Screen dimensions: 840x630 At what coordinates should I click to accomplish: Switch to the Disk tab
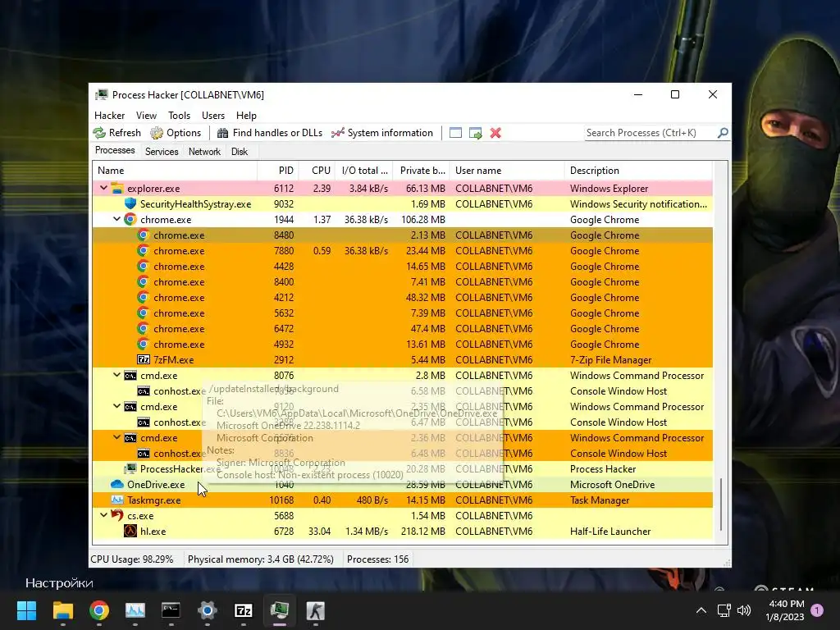[240, 152]
